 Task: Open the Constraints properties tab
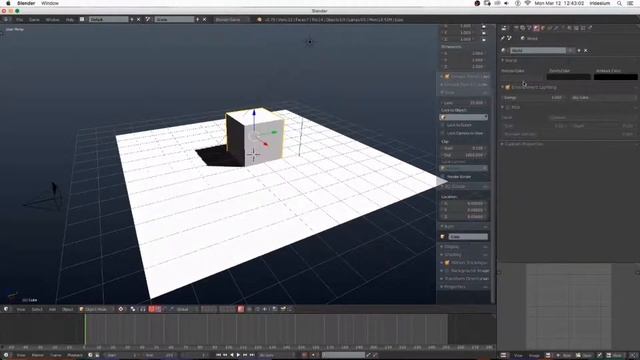coord(549,28)
